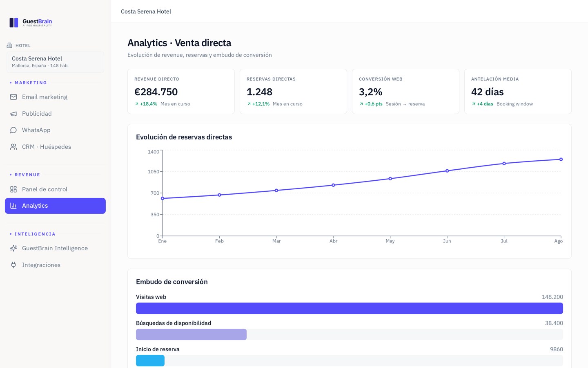Click the GuestBrain logo icon

14,22
